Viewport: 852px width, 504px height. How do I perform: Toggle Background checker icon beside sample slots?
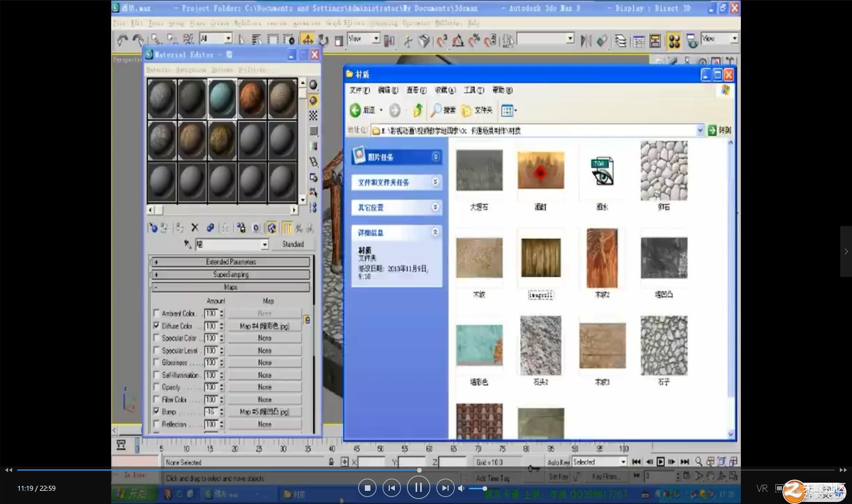click(313, 116)
